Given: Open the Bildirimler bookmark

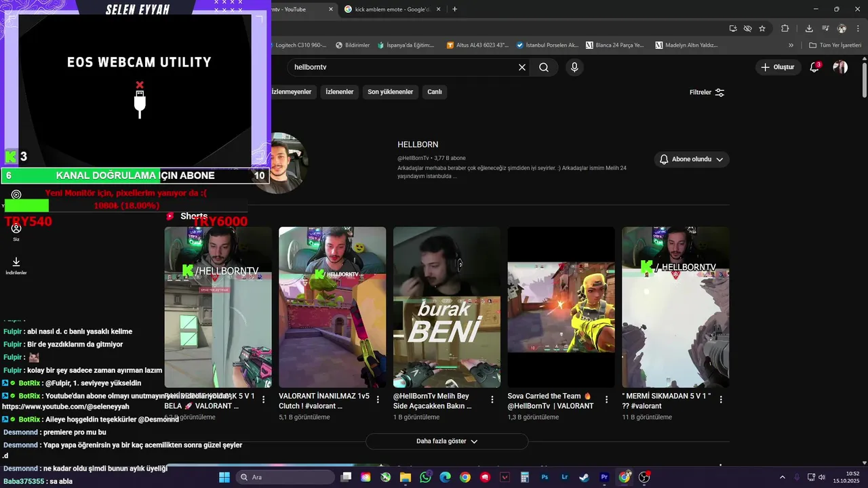Looking at the screenshot, I should coord(353,45).
